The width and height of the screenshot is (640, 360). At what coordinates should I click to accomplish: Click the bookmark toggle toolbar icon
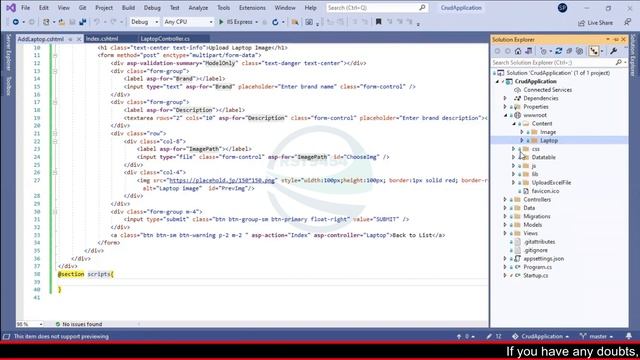(x=378, y=22)
